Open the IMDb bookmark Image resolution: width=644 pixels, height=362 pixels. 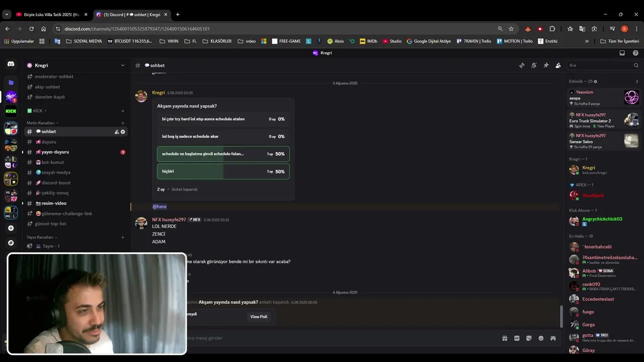368,41
